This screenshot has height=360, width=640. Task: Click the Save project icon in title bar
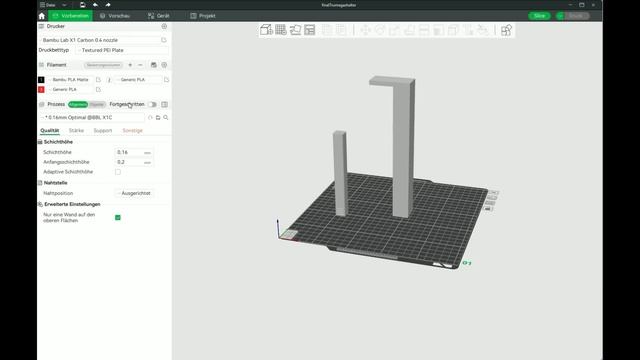click(82, 5)
